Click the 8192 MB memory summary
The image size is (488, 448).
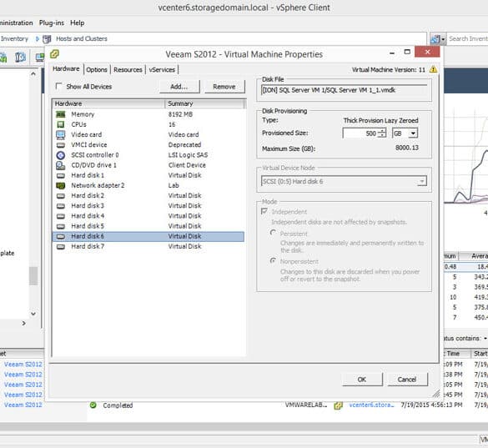[180, 114]
